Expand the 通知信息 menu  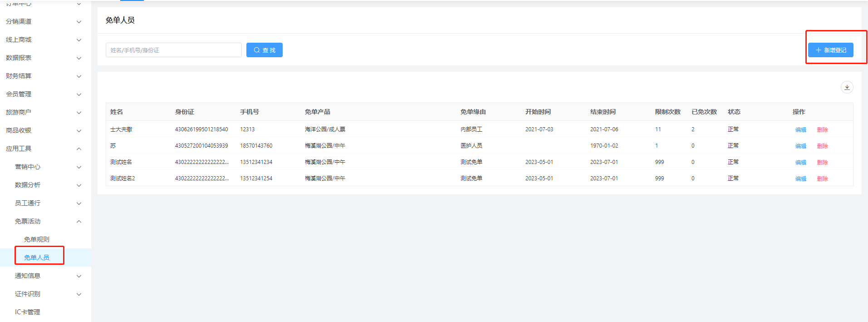point(48,276)
